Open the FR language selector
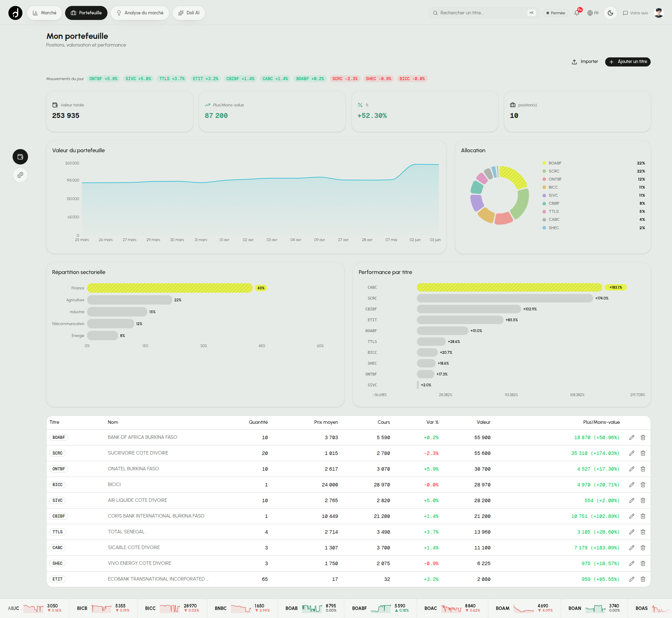The width and height of the screenshot is (672, 618). coord(593,13)
